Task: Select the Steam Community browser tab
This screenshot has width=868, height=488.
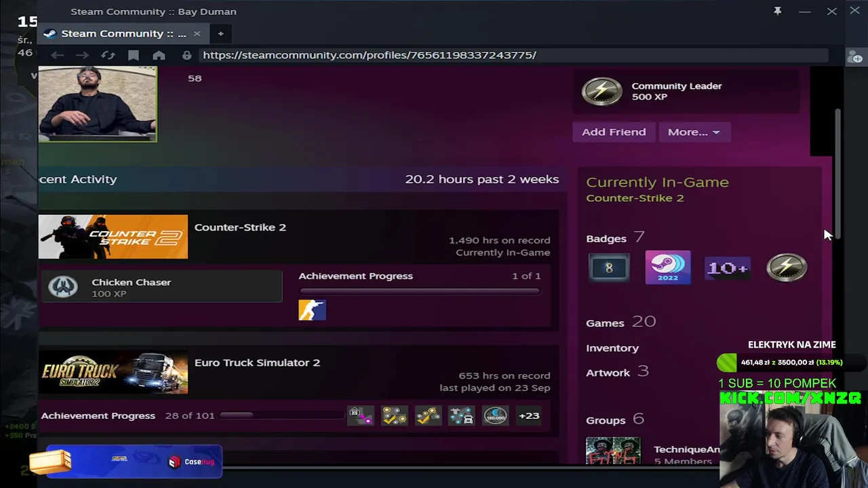Action: click(122, 33)
